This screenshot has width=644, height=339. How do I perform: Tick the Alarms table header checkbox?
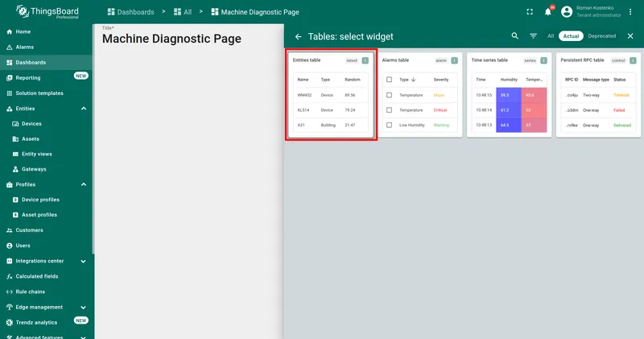point(390,80)
